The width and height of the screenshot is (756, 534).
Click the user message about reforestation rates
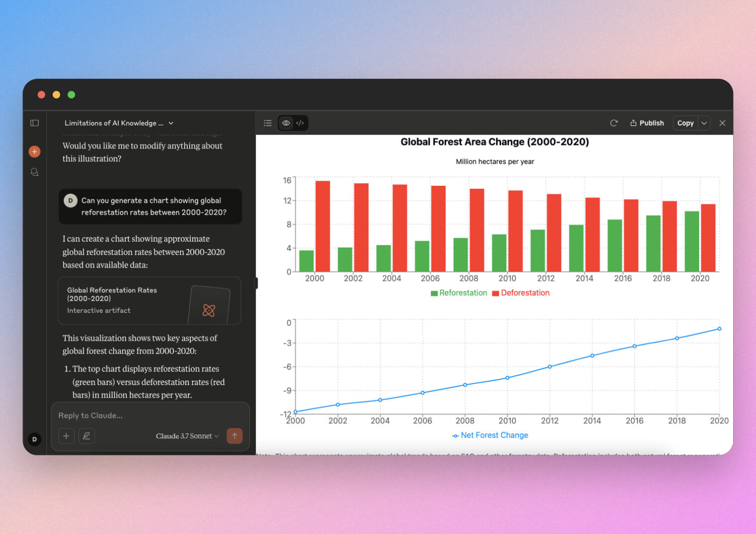[x=150, y=206]
